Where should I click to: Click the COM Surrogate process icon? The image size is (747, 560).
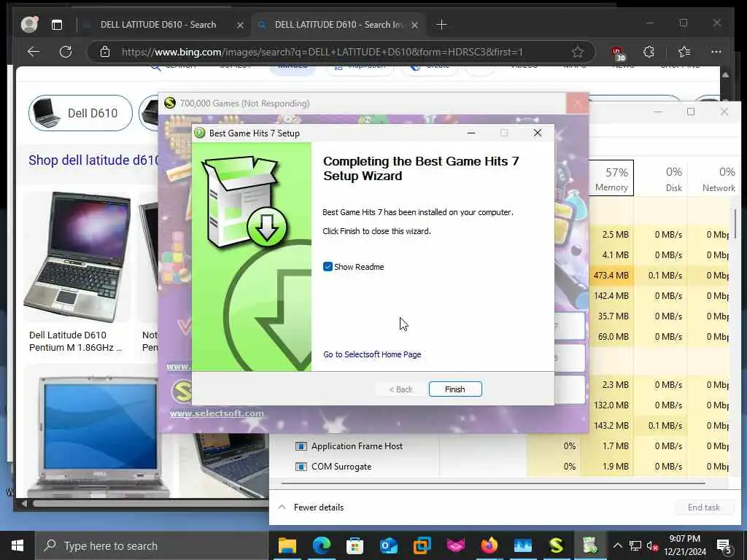point(301,467)
